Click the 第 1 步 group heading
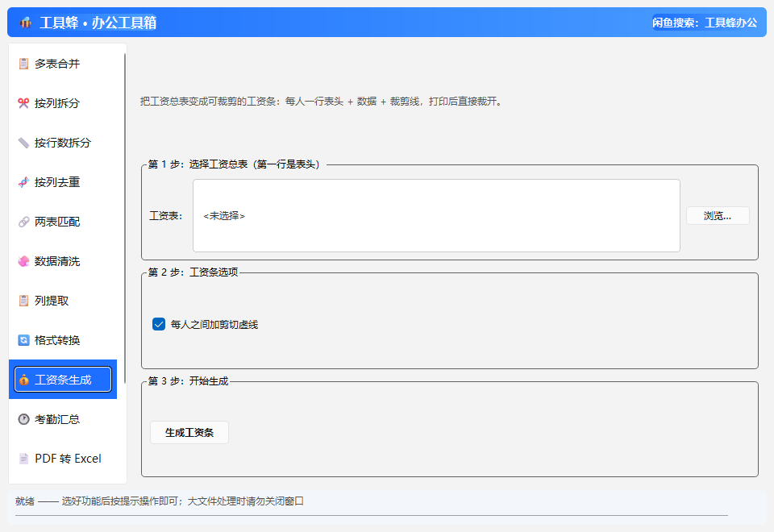 tap(234, 164)
